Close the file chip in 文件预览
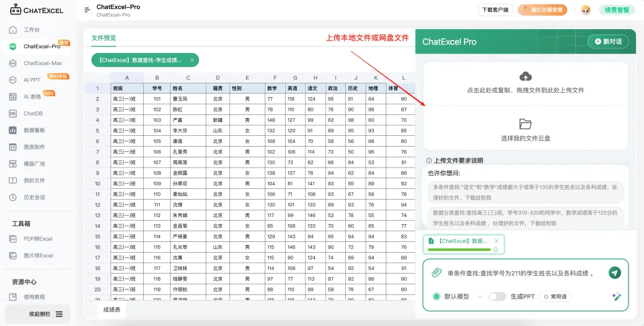Image resolution: width=644 pixels, height=326 pixels. click(x=192, y=60)
